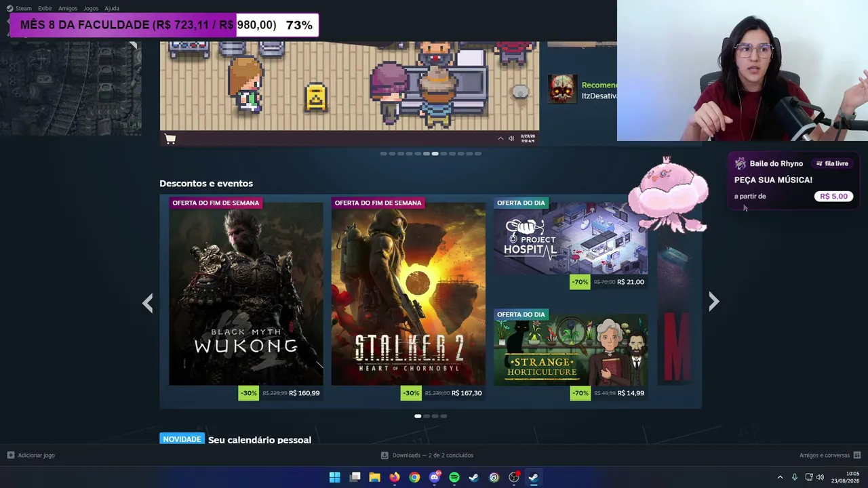Click the Adicionar jogo link
868x488 pixels.
pyautogui.click(x=37, y=455)
